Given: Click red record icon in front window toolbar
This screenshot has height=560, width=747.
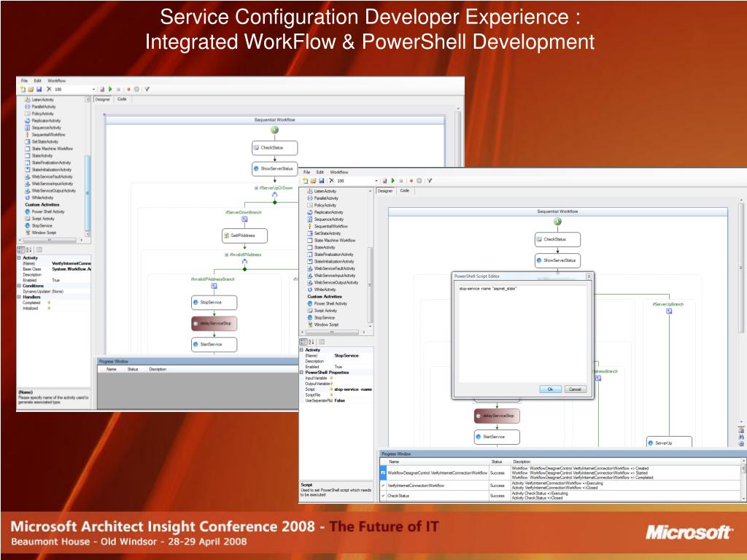Looking at the screenshot, I should [411, 181].
